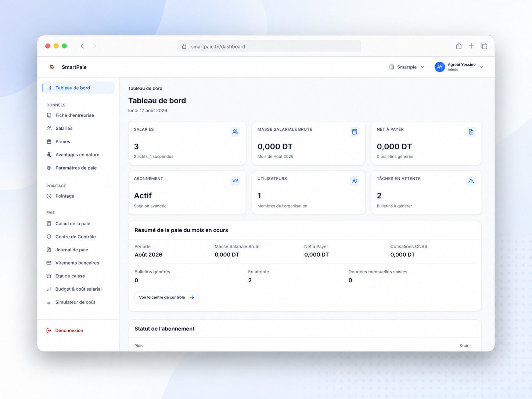Click the smartpaie.tn/dashboard address bar

click(x=269, y=46)
